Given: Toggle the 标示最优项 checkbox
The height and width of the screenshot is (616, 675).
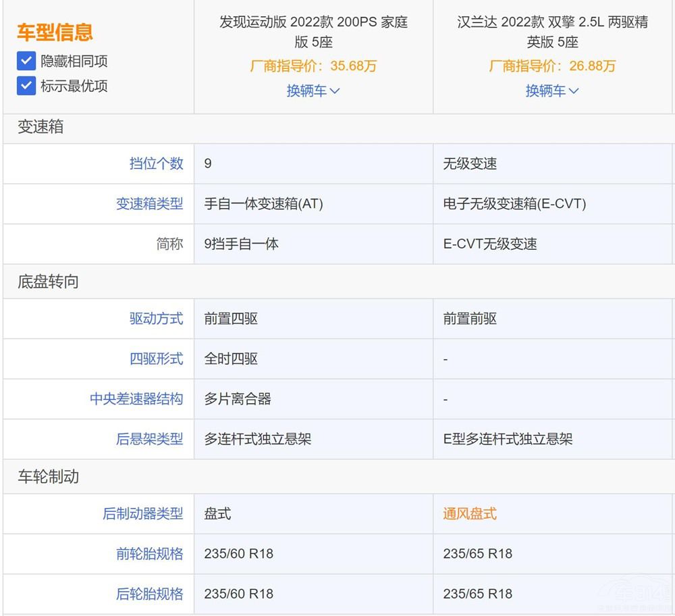Looking at the screenshot, I should [26, 86].
